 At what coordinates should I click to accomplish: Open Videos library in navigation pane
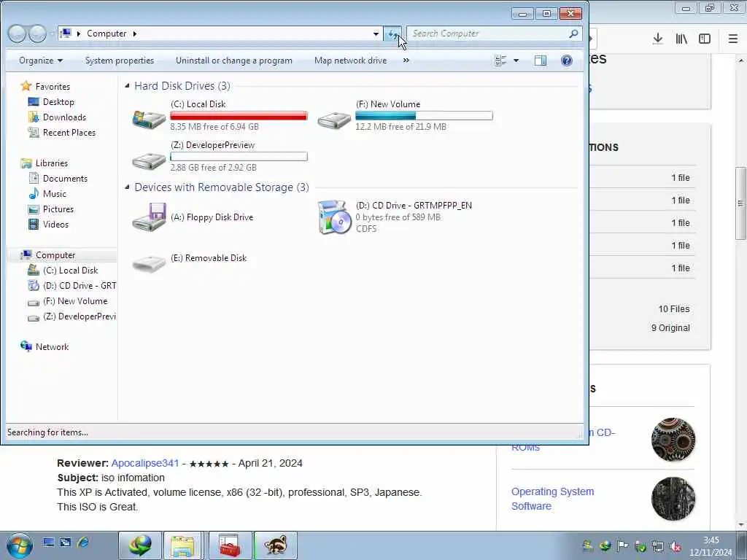tap(55, 225)
